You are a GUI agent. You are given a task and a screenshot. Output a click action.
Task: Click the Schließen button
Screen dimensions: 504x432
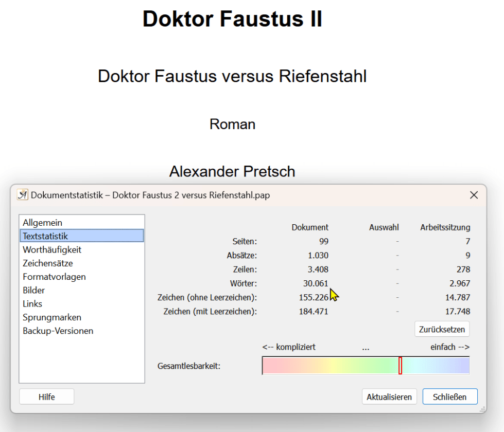pyautogui.click(x=450, y=397)
